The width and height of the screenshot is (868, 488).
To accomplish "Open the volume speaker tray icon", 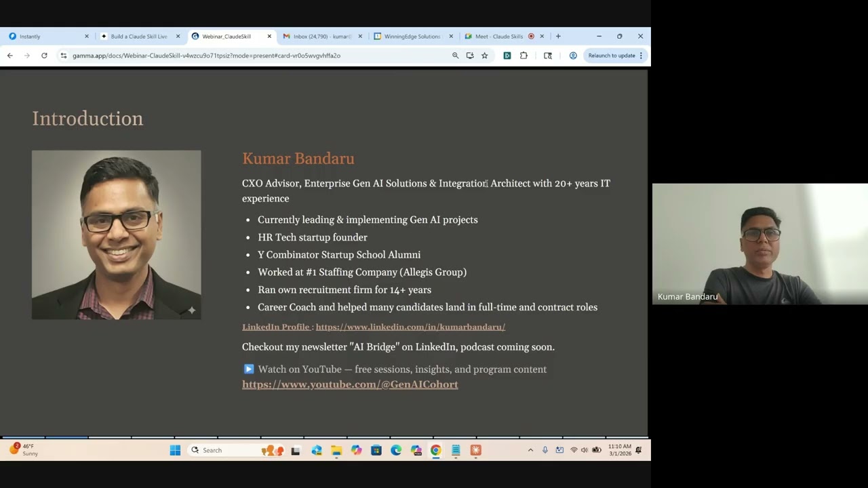I will coord(585,450).
